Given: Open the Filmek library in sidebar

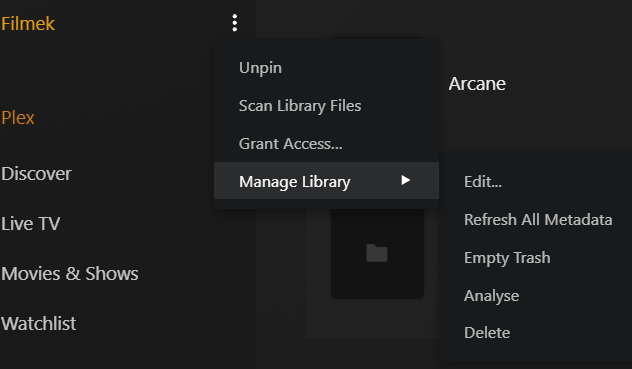Looking at the screenshot, I should pos(28,23).
